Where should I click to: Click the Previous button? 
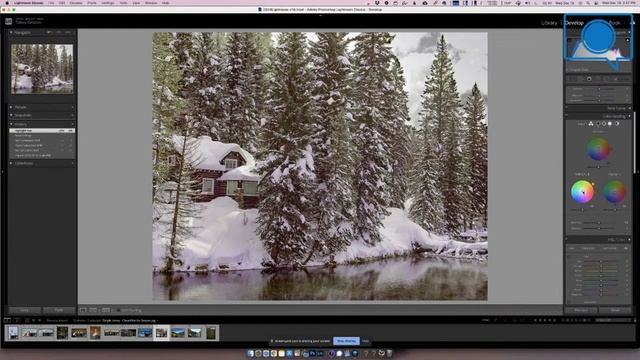coord(581,310)
